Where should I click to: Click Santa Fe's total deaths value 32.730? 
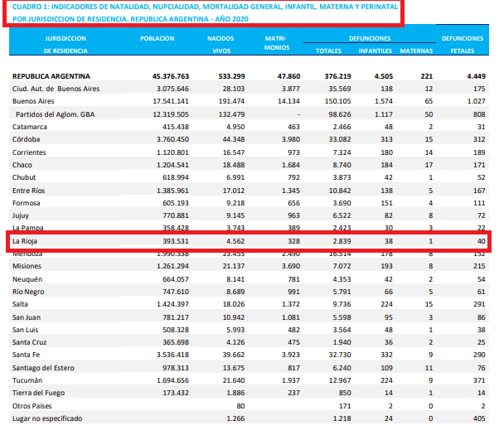click(340, 355)
